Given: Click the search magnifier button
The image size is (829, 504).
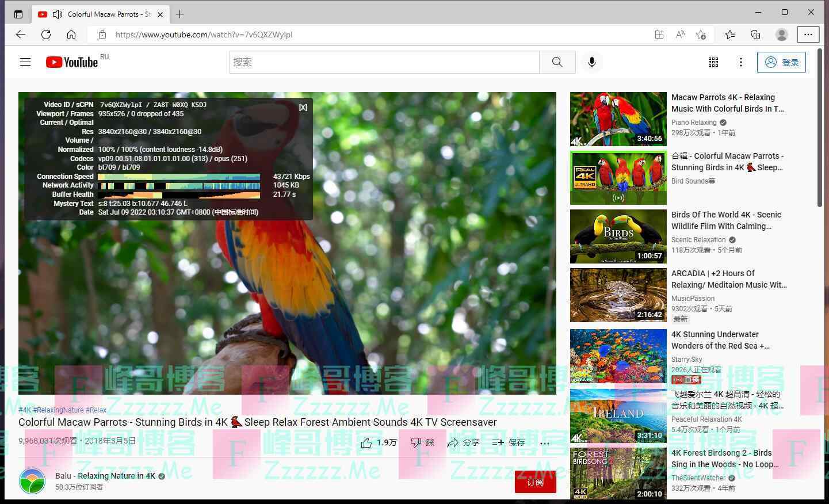Looking at the screenshot, I should (557, 62).
